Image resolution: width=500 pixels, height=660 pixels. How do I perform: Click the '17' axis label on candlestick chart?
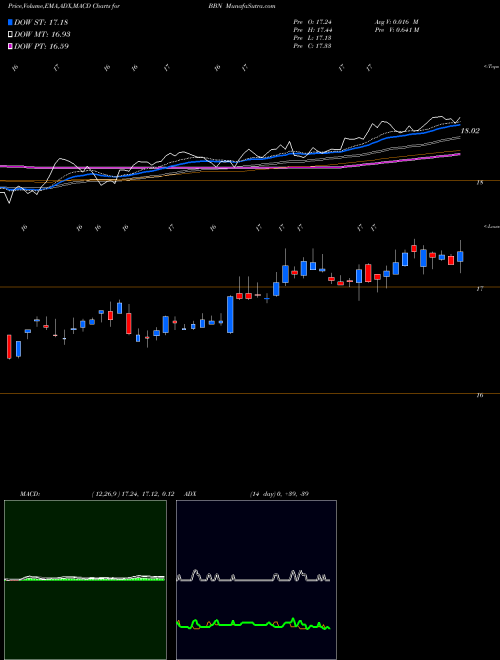(x=479, y=289)
